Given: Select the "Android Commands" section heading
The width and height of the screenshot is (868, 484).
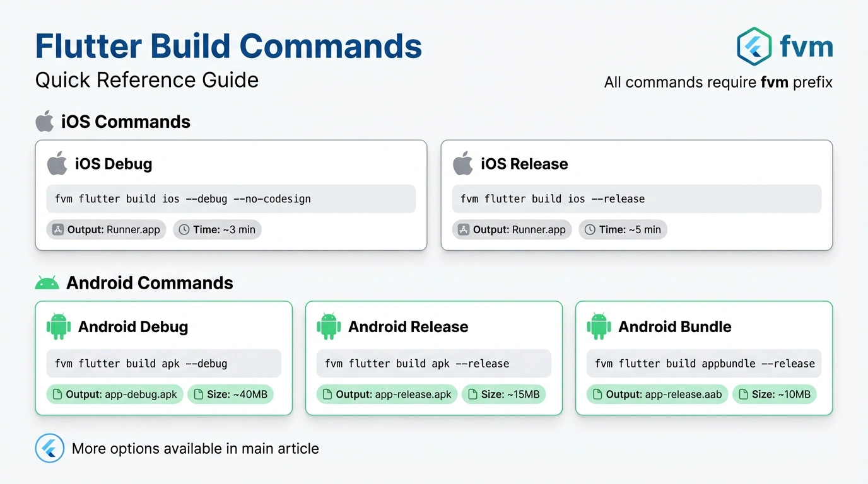Looking at the screenshot, I should [150, 283].
